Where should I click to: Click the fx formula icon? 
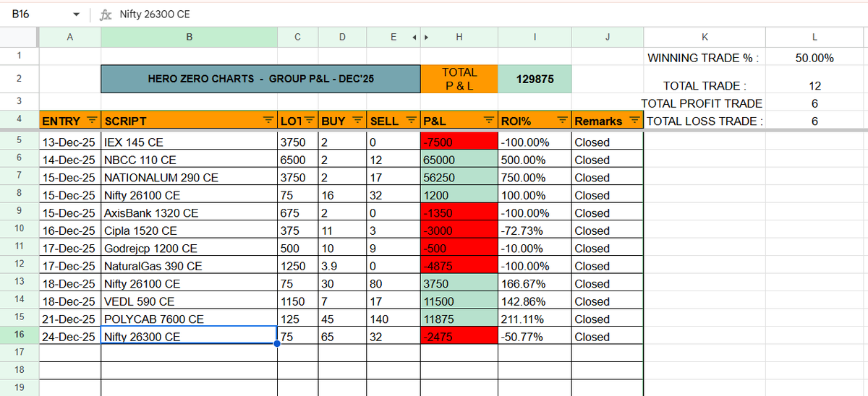[x=105, y=14]
